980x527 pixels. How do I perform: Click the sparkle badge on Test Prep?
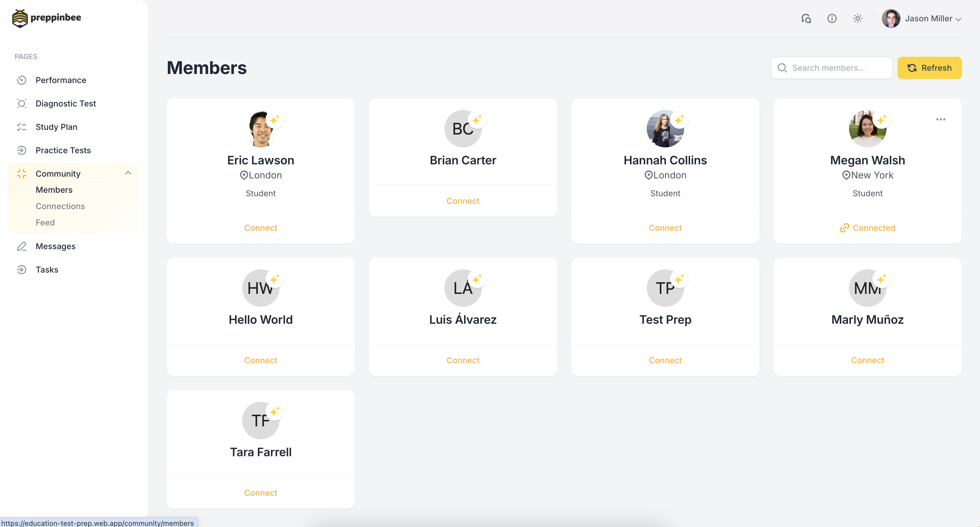pyautogui.click(x=679, y=279)
